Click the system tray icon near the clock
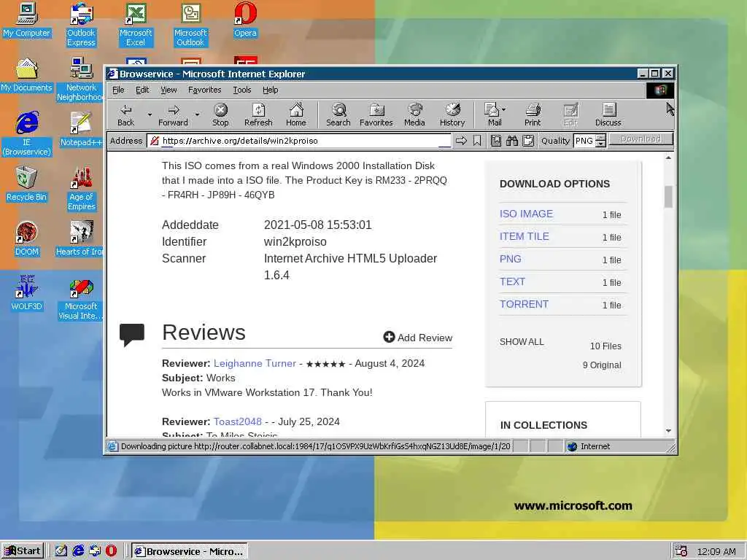 (x=681, y=551)
